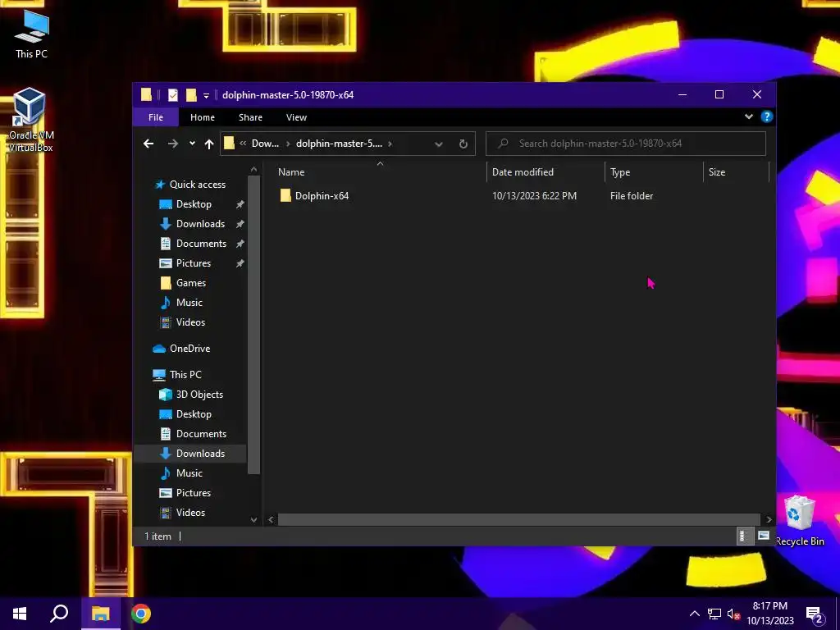Expand the ribbon with the chevron
The height and width of the screenshot is (630, 840).
point(748,116)
